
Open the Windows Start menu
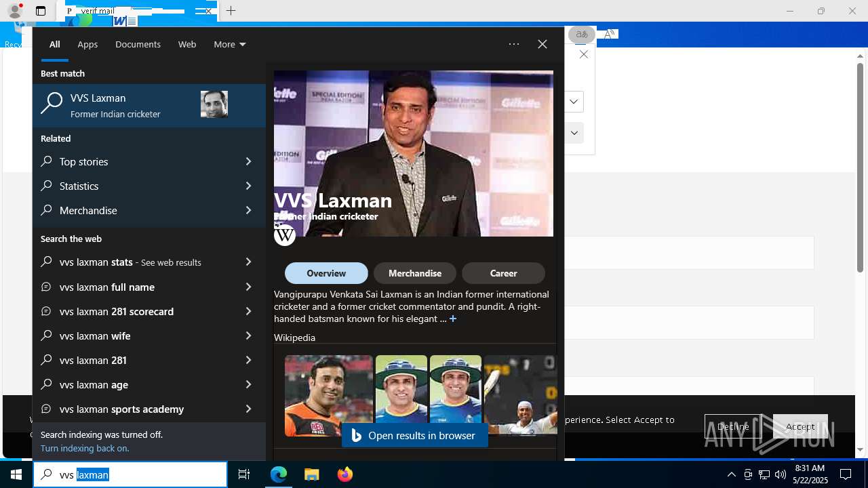pyautogui.click(x=16, y=474)
